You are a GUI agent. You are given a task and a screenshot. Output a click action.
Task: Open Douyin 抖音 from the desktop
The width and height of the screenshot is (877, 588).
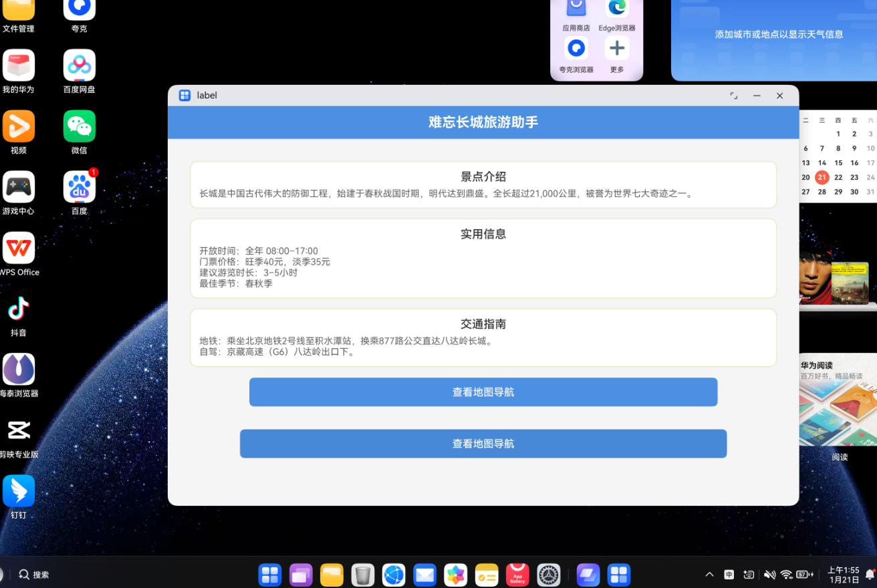click(19, 307)
